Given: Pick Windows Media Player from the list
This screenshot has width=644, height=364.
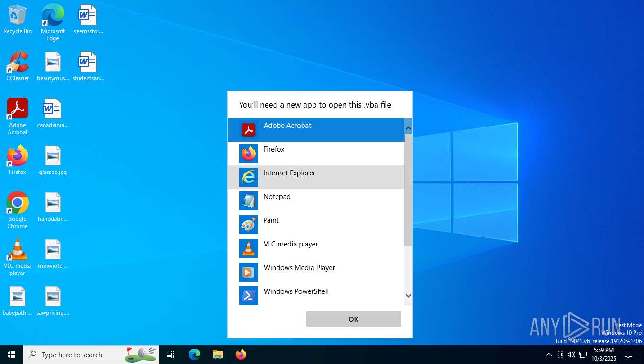Looking at the screenshot, I should point(316,272).
